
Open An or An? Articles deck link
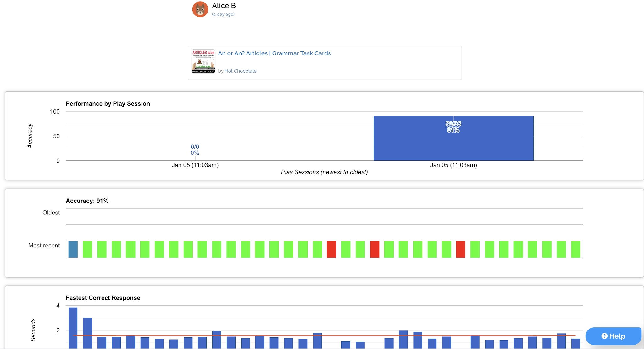coord(274,53)
